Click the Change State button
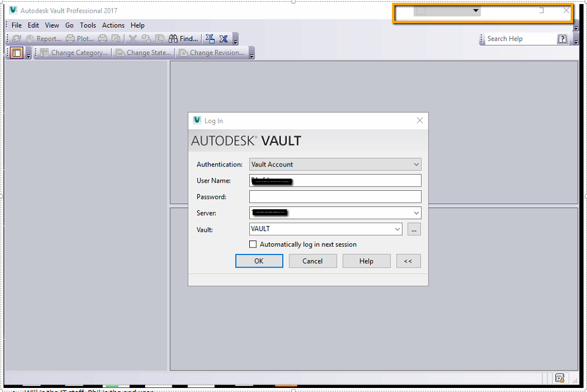The width and height of the screenshot is (587, 392). 143,53
